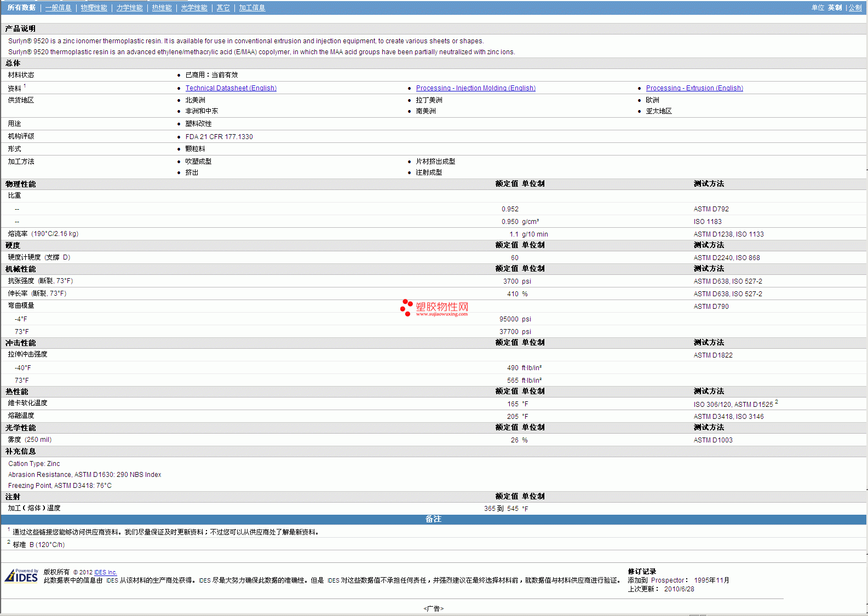Image resolution: width=868 pixels, height=616 pixels.
Task: Show the 光学性能 tab
Action: (x=194, y=8)
